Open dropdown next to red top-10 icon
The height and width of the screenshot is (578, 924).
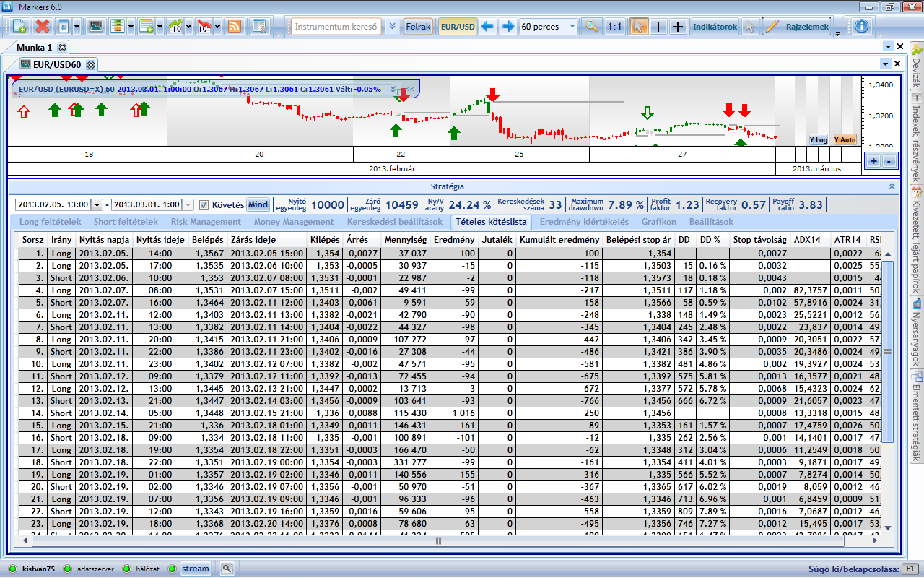(217, 27)
